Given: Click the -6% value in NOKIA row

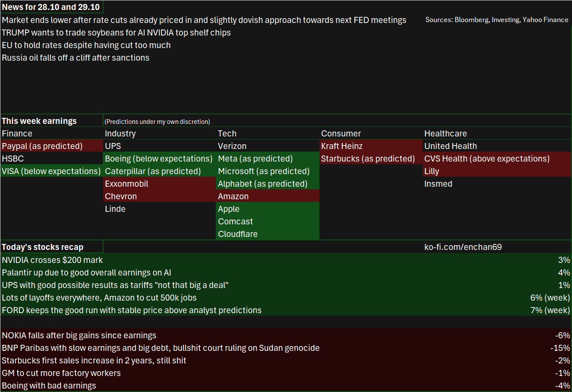Looking at the screenshot, I should tap(562, 335).
